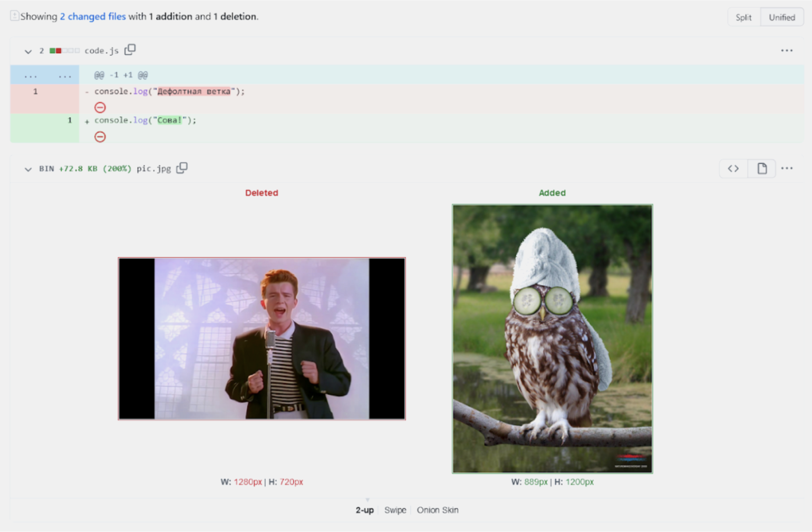Expand hidden lines in the code.js hunk header
This screenshot has width=812, height=532.
click(45, 75)
